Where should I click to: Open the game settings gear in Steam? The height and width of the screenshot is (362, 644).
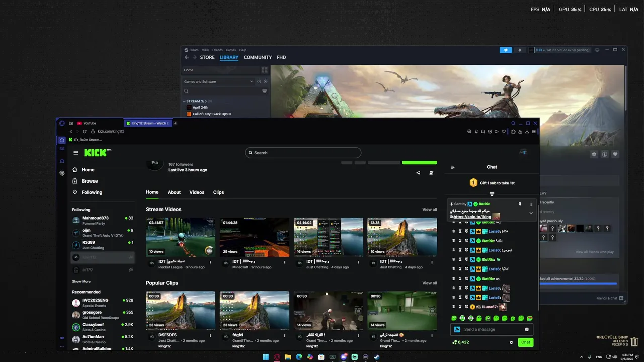pyautogui.click(x=594, y=154)
